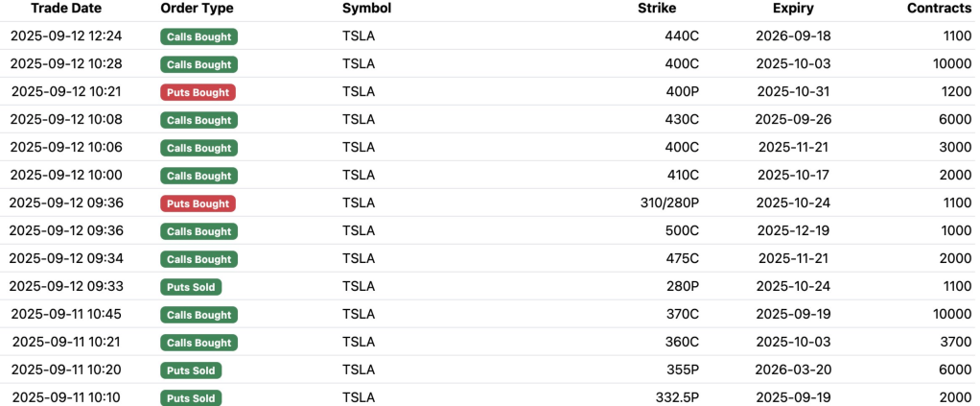This screenshot has height=406, width=980.
Task: Select the Strike column header
Action: [656, 9]
